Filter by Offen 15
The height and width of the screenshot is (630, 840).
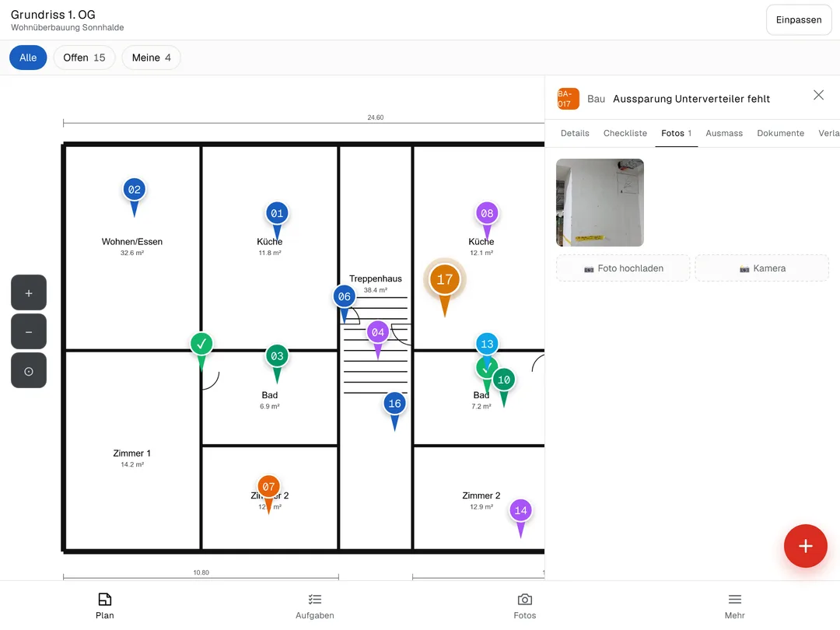[x=84, y=58]
